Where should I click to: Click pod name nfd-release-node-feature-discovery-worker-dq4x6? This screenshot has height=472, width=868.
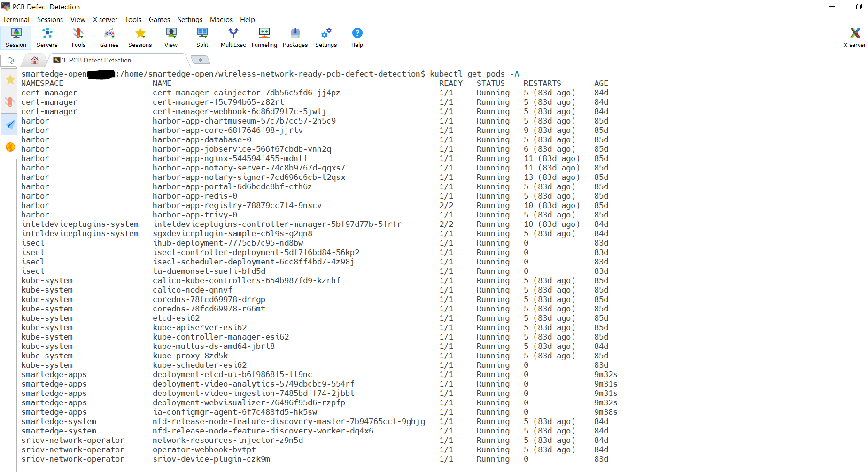pos(263,431)
